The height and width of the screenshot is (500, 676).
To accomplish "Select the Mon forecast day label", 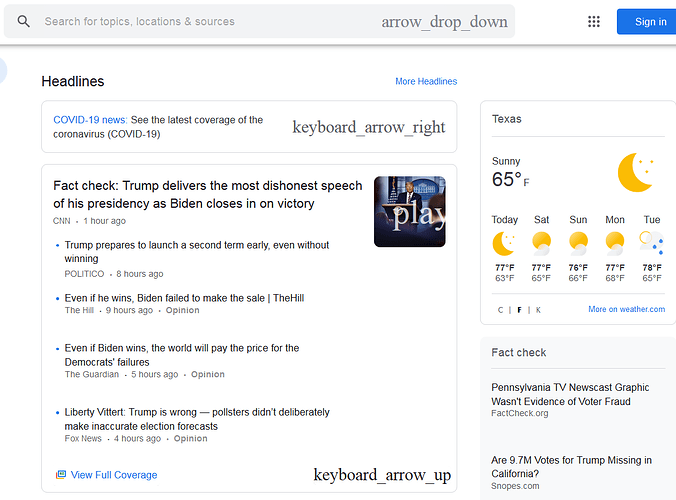I will pyautogui.click(x=615, y=220).
